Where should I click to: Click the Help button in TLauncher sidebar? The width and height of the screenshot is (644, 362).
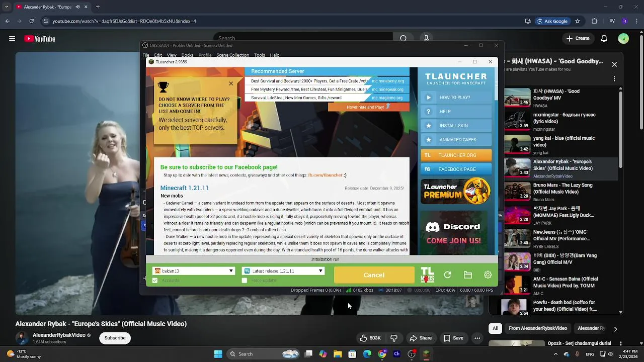456,112
